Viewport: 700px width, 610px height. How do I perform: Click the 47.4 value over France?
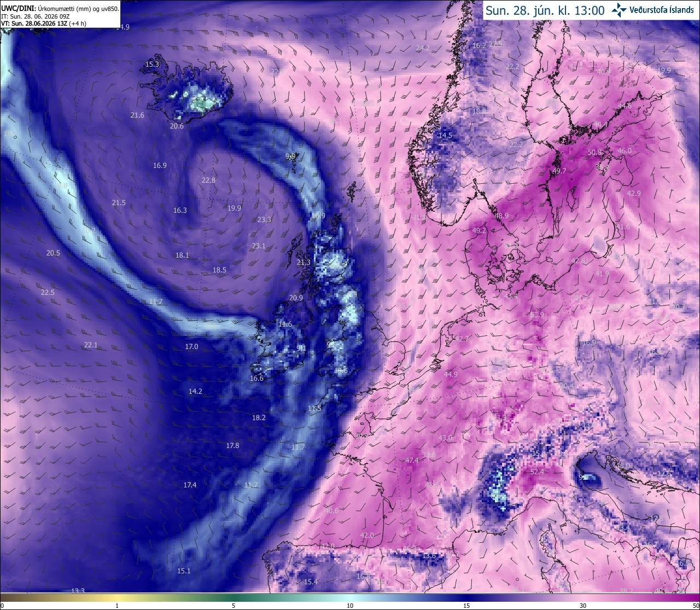pos(412,460)
